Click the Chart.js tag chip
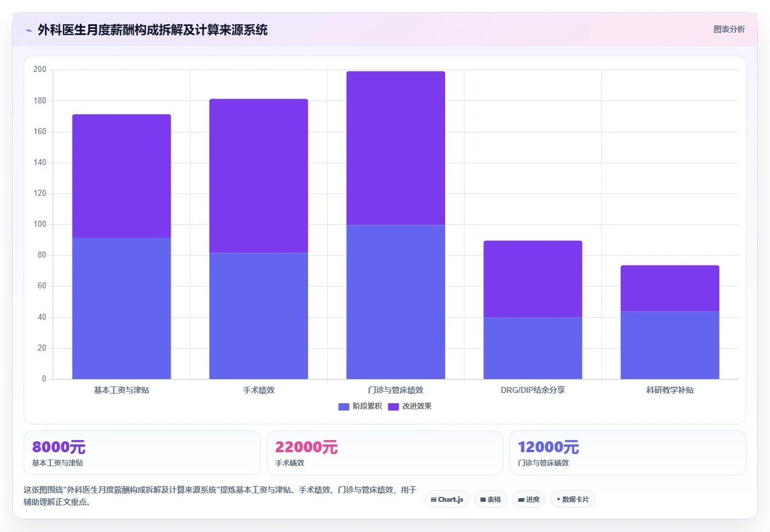The height and width of the screenshot is (532, 770). click(x=447, y=499)
